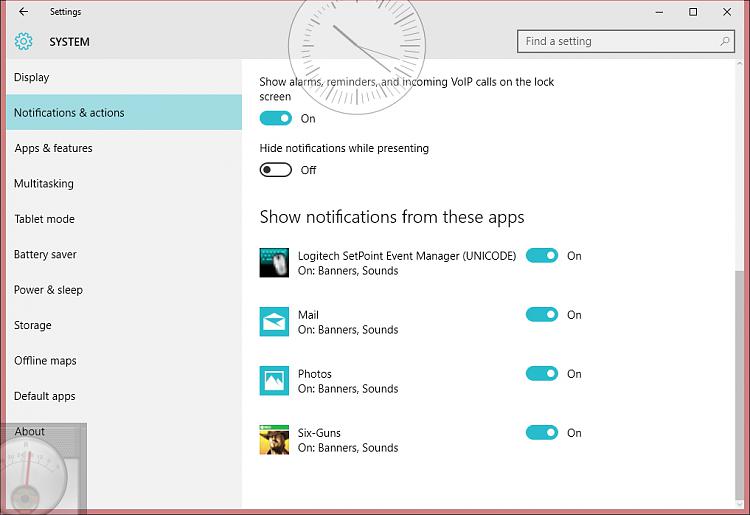Open Tablet mode settings
Screen dimensions: 750x515
pyautogui.click(x=124, y=219)
